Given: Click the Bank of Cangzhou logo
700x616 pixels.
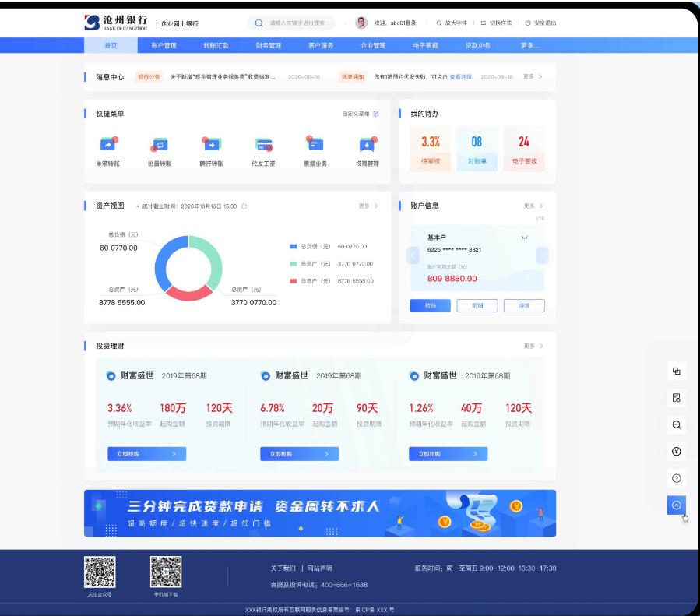Looking at the screenshot, I should click(116, 23).
